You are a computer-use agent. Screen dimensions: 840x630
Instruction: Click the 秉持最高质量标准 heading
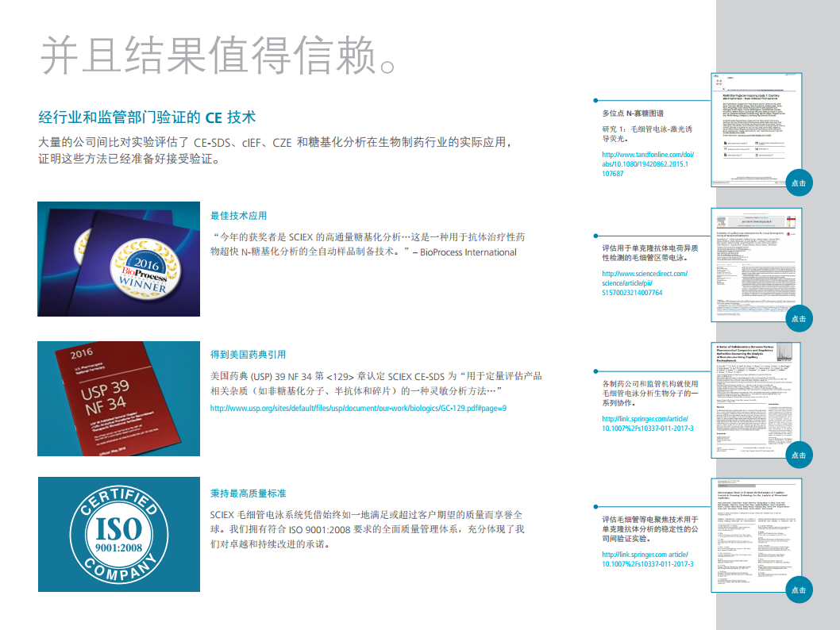248,493
